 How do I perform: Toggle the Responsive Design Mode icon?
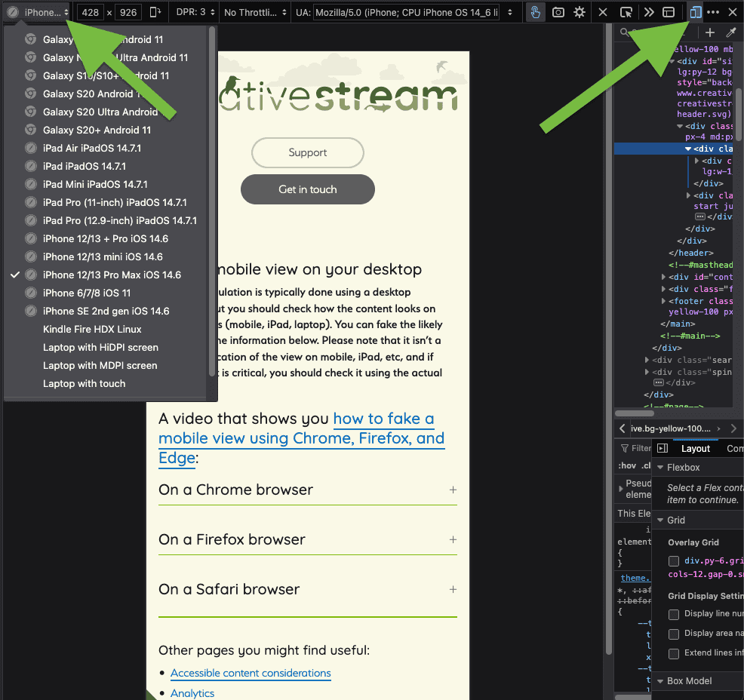click(x=695, y=12)
